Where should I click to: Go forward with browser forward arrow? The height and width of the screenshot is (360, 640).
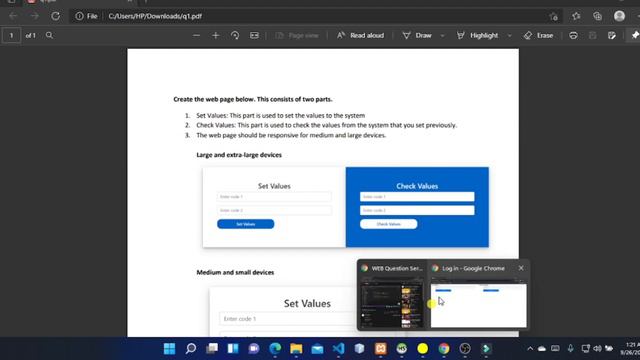tap(34, 16)
